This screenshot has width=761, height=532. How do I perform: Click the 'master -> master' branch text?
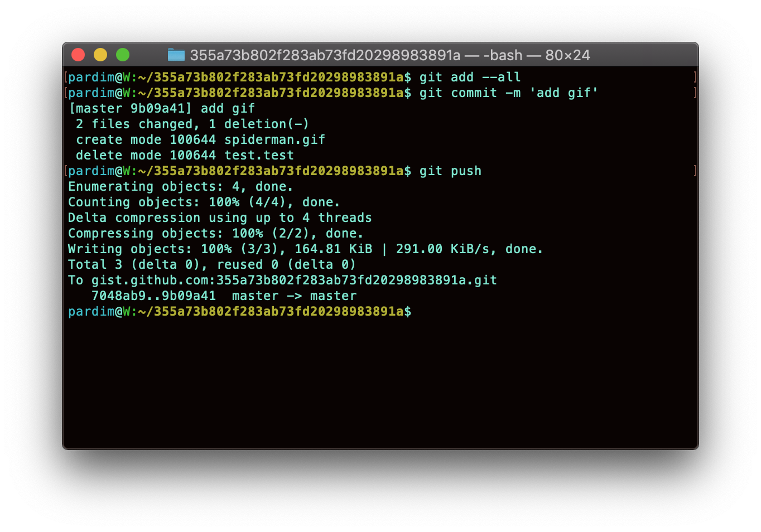[294, 296]
